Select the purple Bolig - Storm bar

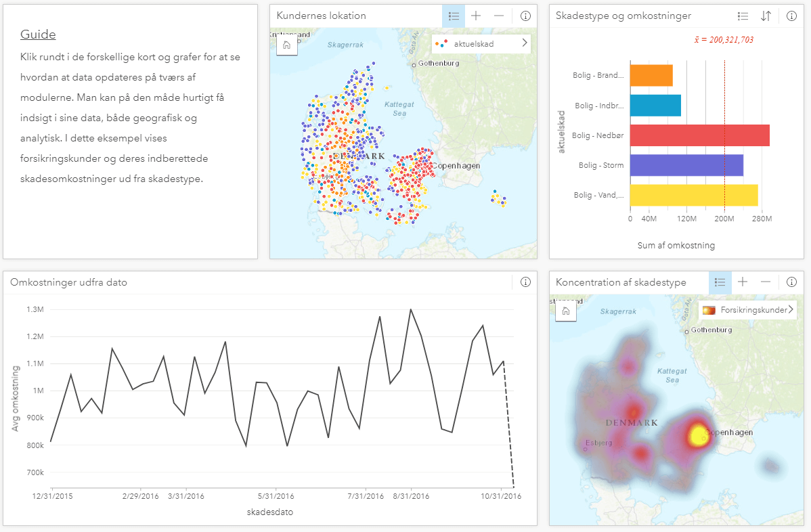[x=686, y=165]
